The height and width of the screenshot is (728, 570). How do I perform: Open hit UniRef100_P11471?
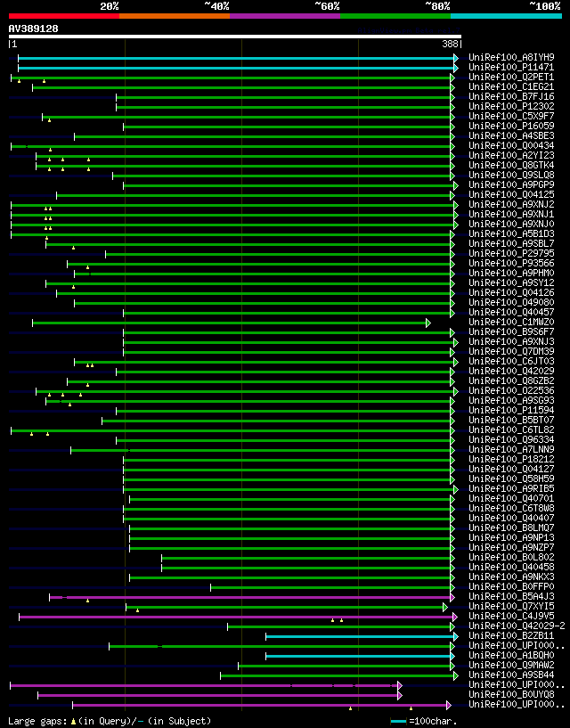pyautogui.click(x=511, y=68)
